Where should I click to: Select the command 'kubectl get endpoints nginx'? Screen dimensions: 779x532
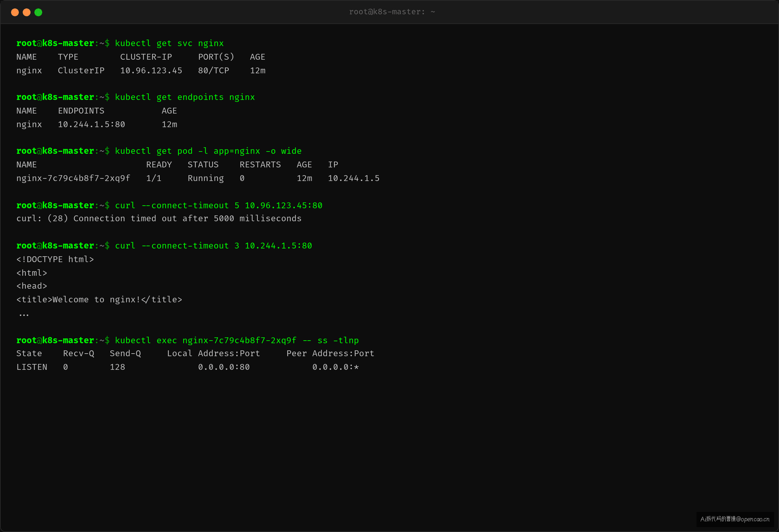185,97
